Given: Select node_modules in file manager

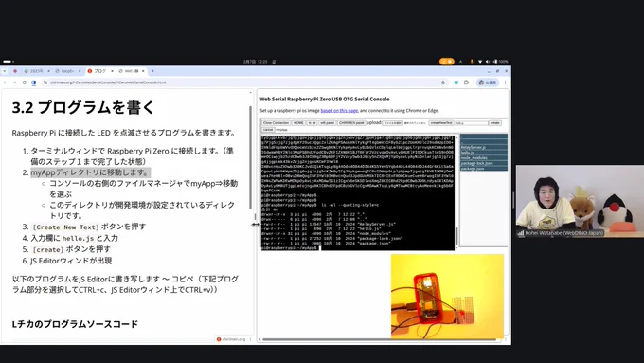Looking at the screenshot, I should coord(484,158).
